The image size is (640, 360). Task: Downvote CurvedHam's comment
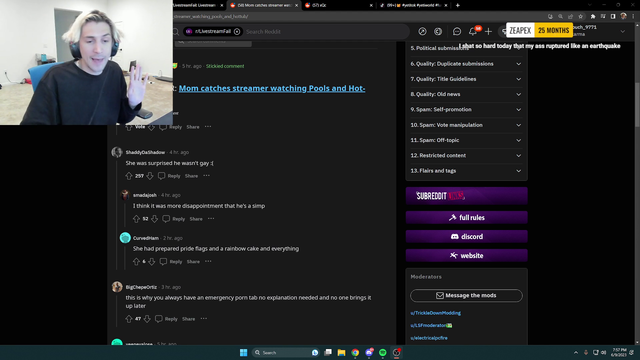pyautogui.click(x=151, y=262)
